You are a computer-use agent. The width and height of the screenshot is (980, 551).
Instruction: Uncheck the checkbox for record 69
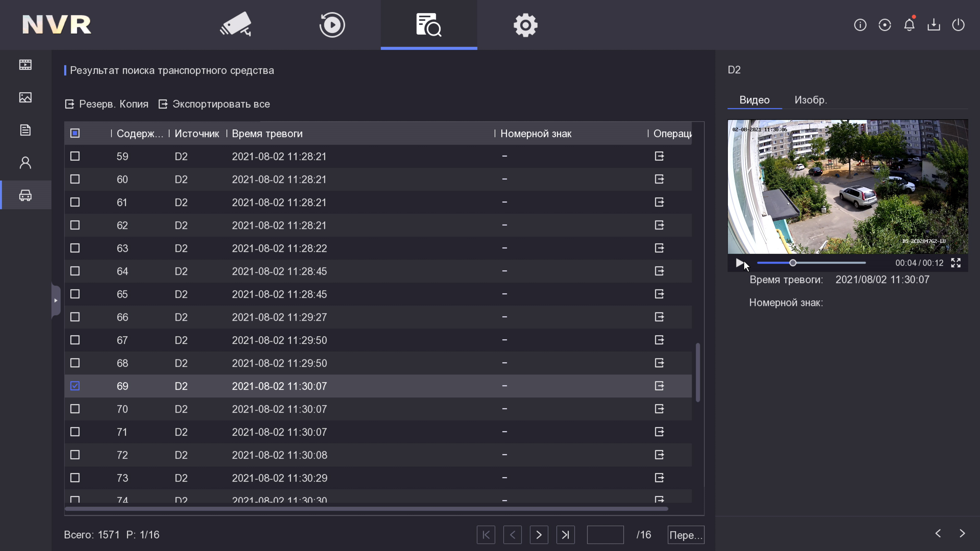[75, 386]
